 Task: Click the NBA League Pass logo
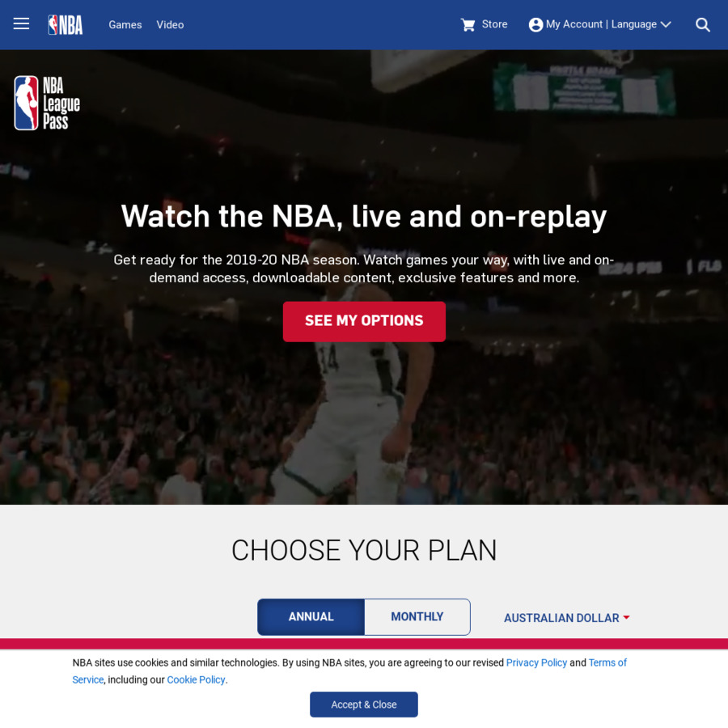pyautogui.click(x=47, y=103)
